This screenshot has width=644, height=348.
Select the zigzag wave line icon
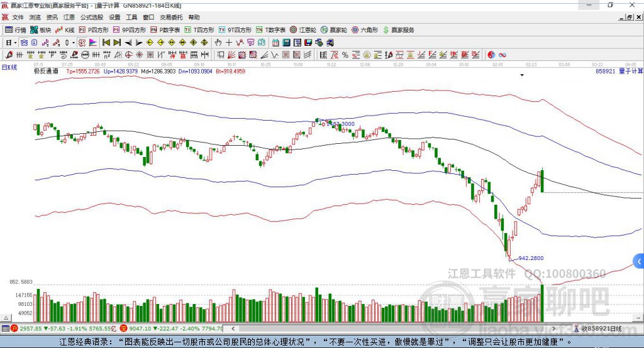click(274, 55)
